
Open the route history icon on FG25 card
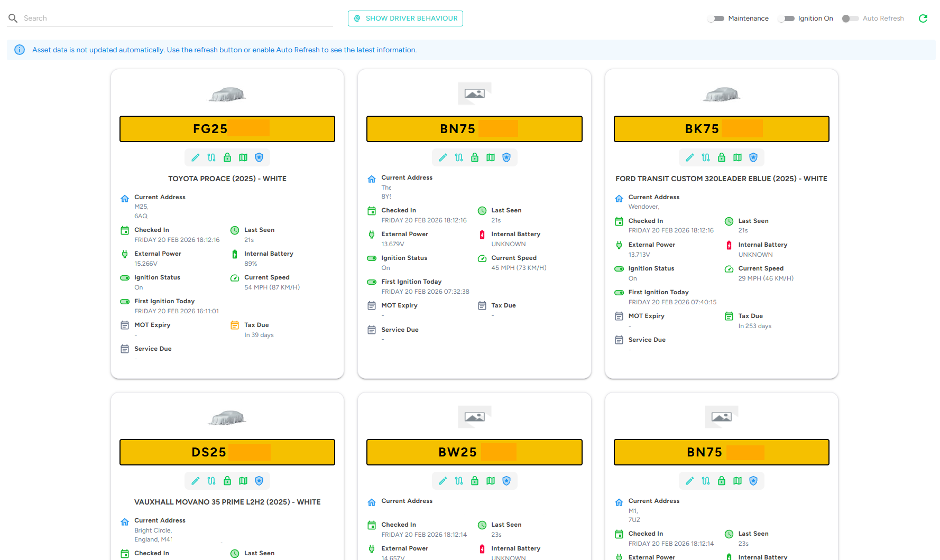(x=211, y=157)
